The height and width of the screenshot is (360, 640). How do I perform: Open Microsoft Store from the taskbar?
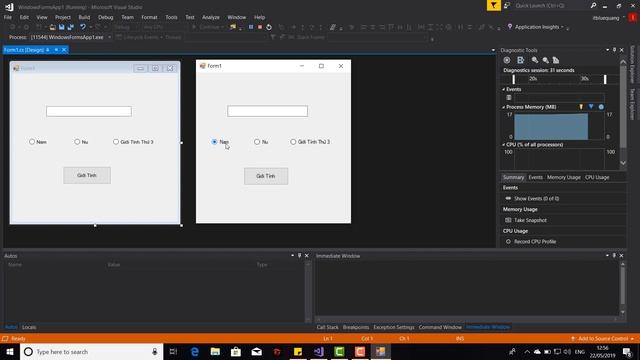(236, 351)
